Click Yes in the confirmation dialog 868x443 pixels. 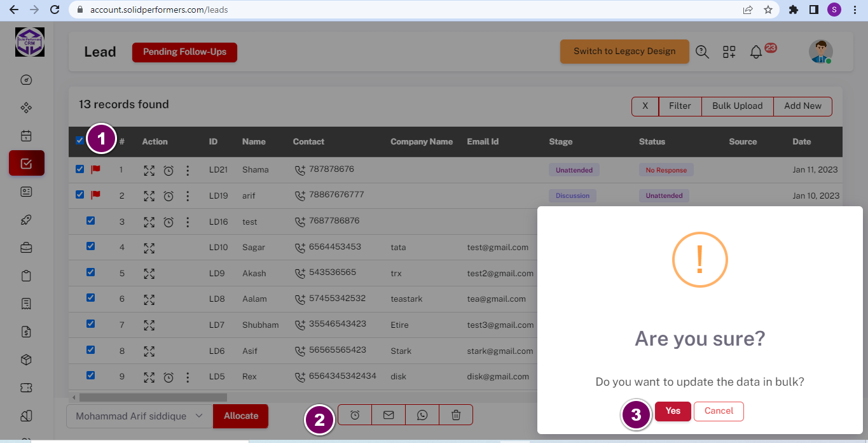673,411
